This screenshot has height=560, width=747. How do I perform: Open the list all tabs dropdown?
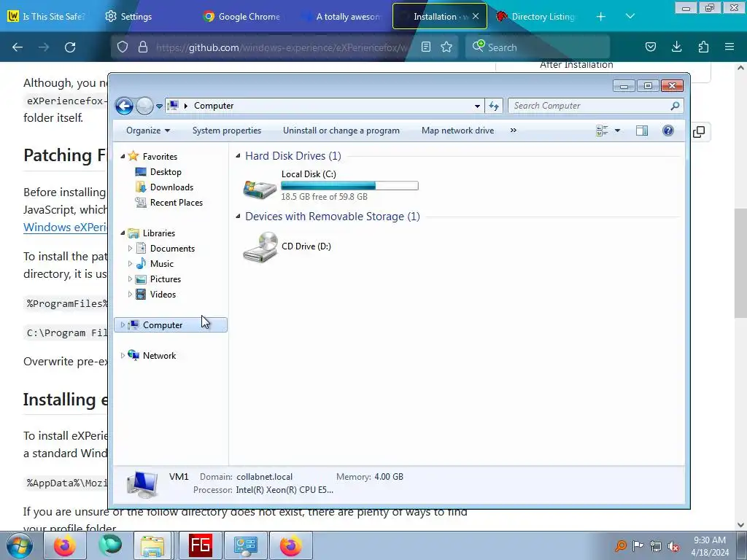(630, 16)
